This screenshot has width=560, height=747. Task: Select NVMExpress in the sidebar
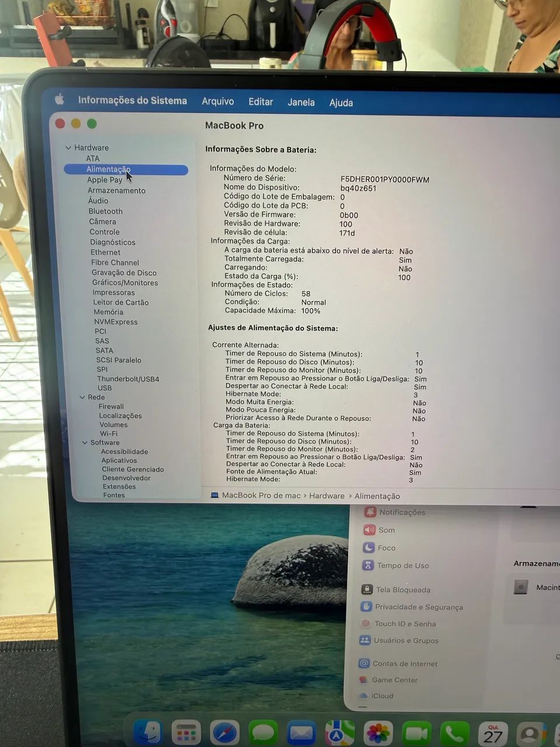(116, 322)
